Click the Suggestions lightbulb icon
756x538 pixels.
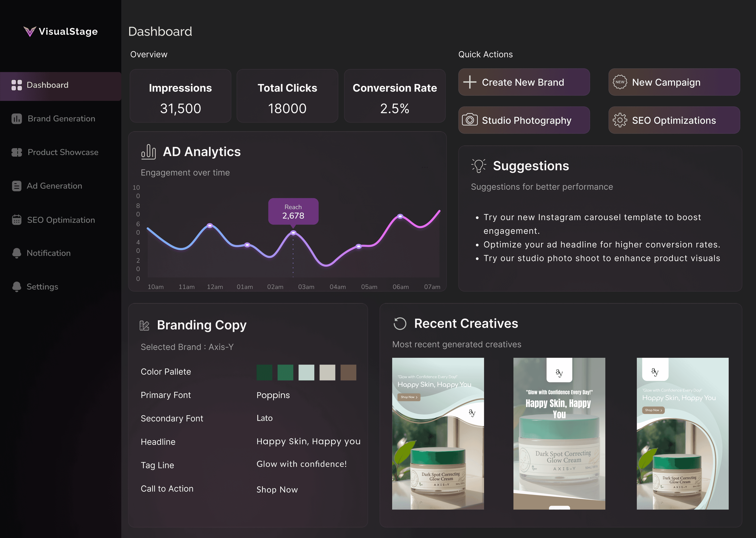coord(479,166)
